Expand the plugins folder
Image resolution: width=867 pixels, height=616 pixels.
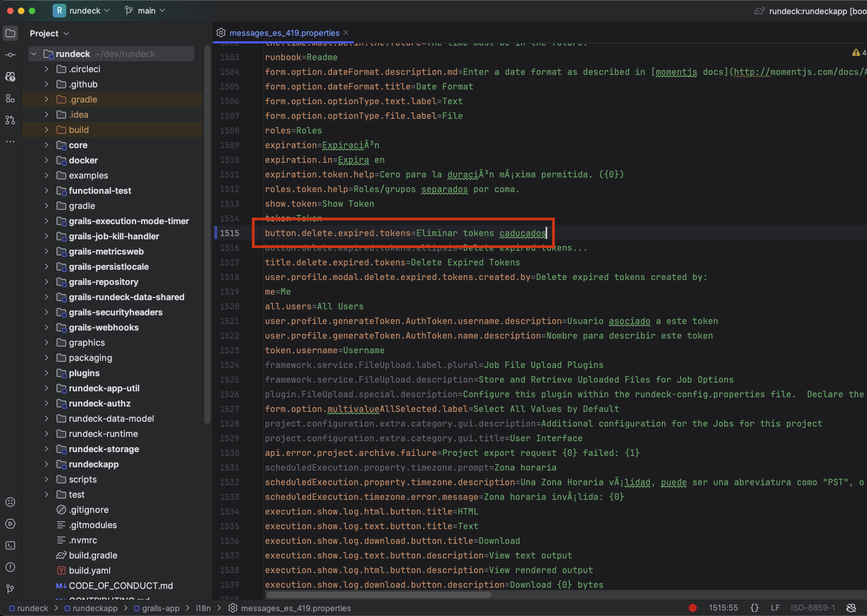(x=47, y=373)
